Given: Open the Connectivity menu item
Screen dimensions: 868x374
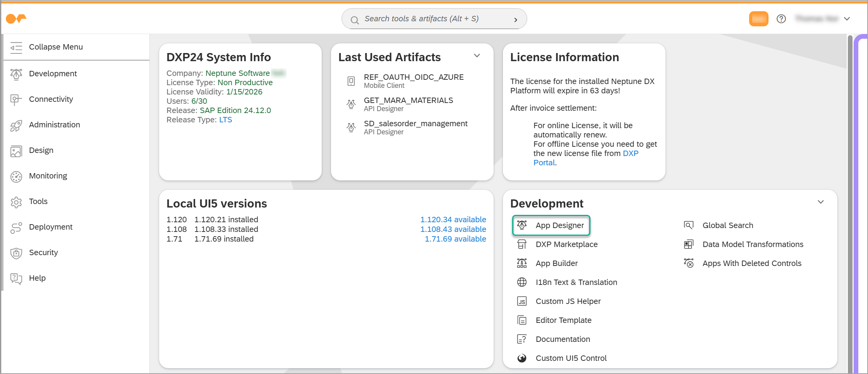Looking at the screenshot, I should coord(51,99).
